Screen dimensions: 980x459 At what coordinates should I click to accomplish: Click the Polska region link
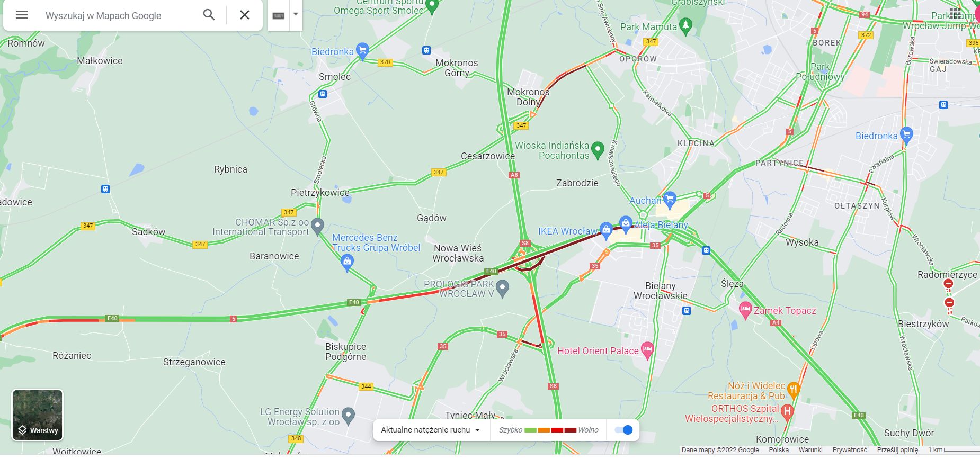(779, 450)
